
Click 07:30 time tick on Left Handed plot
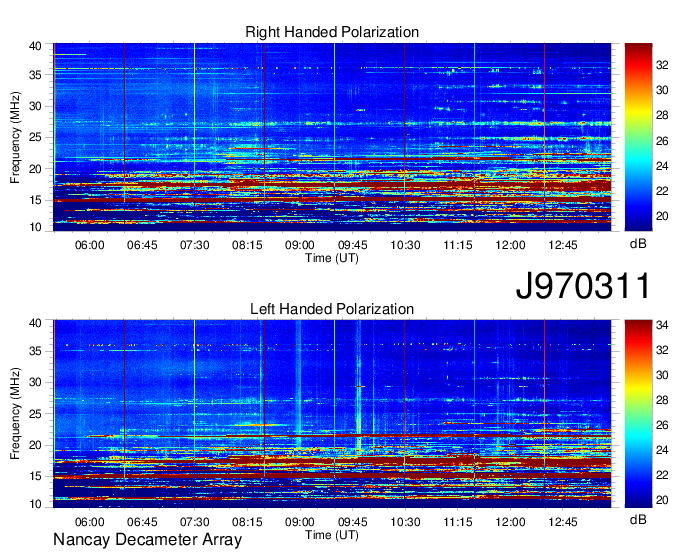click(x=194, y=522)
